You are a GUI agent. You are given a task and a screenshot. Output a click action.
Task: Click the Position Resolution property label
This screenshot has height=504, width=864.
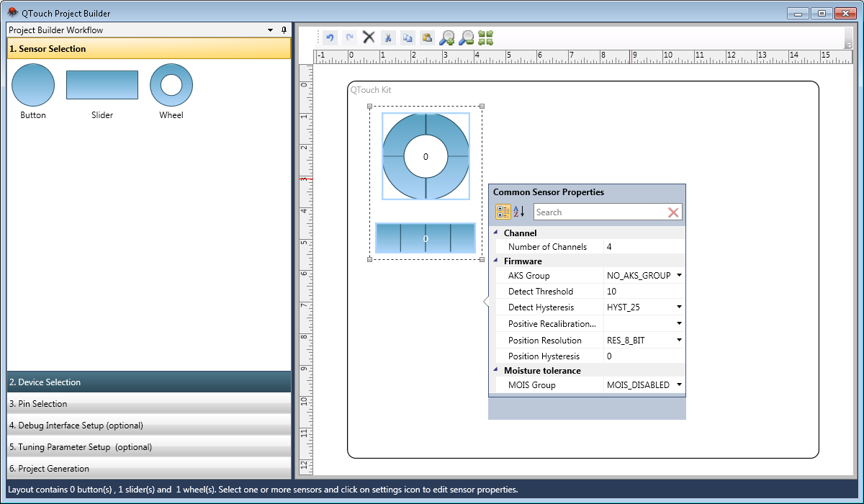pyautogui.click(x=544, y=341)
